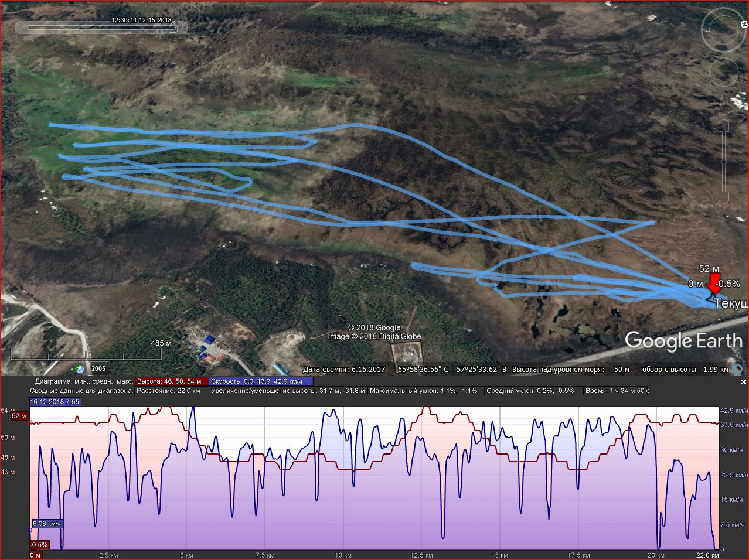The width and height of the screenshot is (749, 560).
Task: Click the Время 1 ч 34 м field
Action: tap(617, 391)
